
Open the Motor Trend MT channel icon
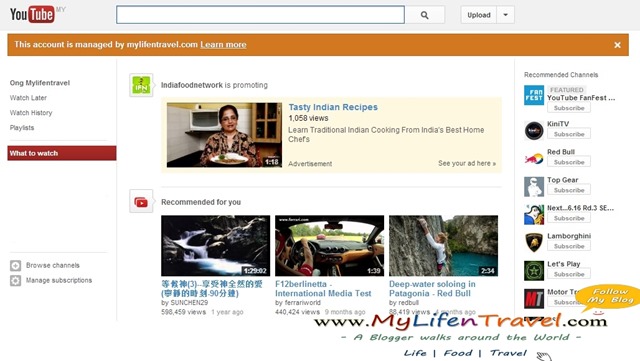(x=534, y=299)
